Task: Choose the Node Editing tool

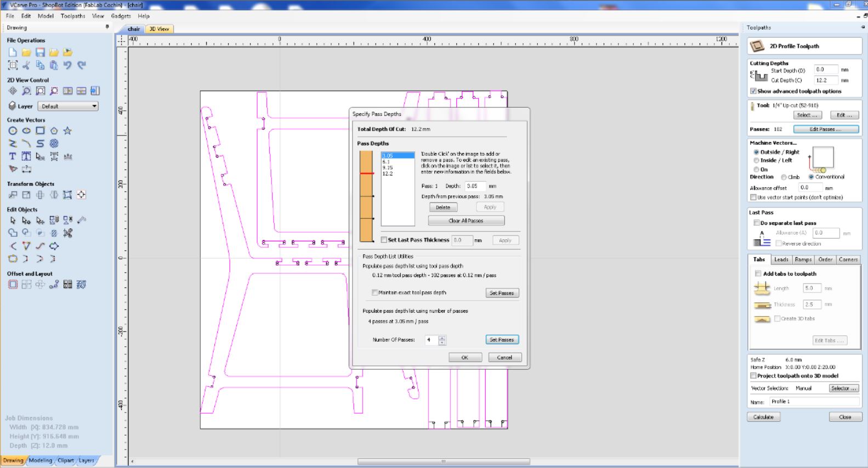Action: 26,221
